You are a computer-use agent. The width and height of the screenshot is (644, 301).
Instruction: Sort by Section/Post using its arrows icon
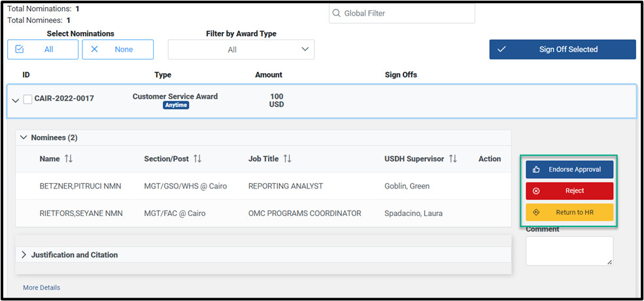[x=197, y=159]
